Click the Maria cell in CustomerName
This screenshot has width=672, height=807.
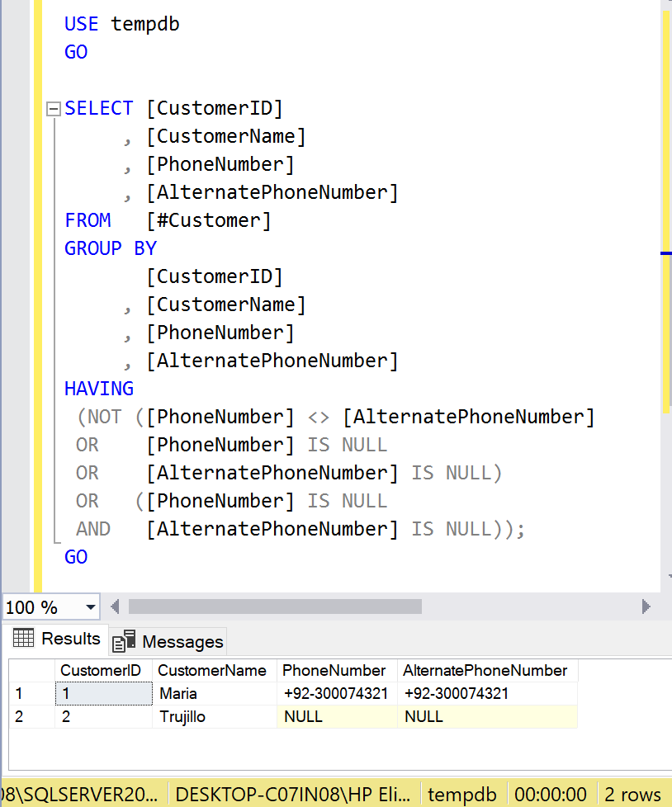pos(178,693)
